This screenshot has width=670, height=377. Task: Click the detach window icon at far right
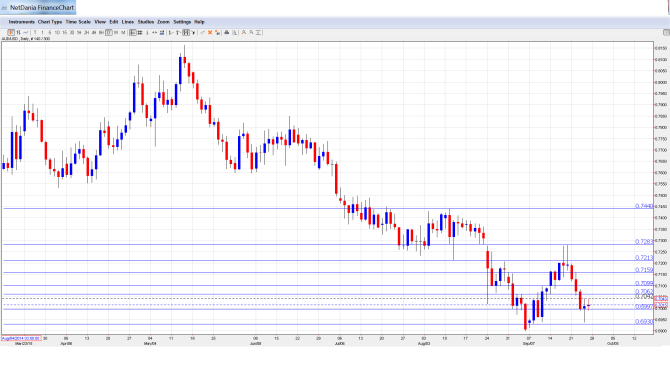[x=666, y=32]
